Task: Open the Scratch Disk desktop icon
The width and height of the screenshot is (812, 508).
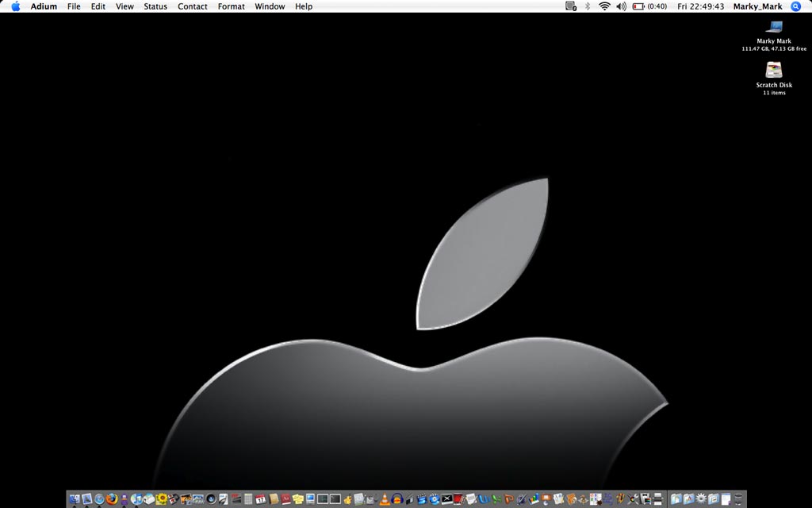Action: [774, 70]
